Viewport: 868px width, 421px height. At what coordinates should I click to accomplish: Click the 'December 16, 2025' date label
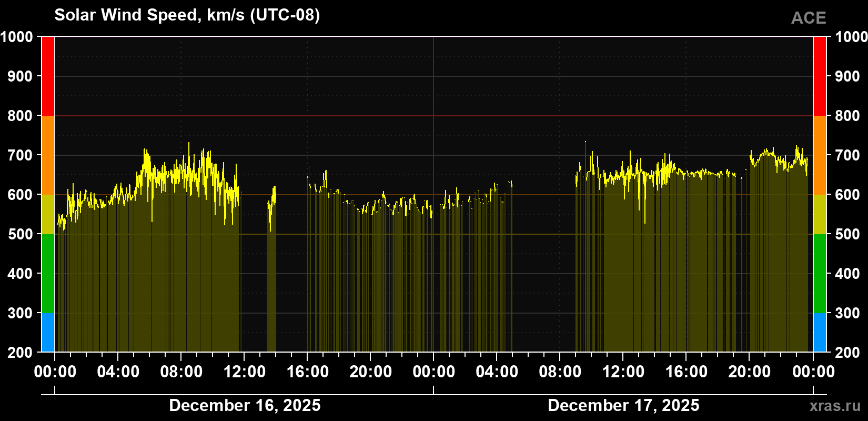tap(245, 405)
